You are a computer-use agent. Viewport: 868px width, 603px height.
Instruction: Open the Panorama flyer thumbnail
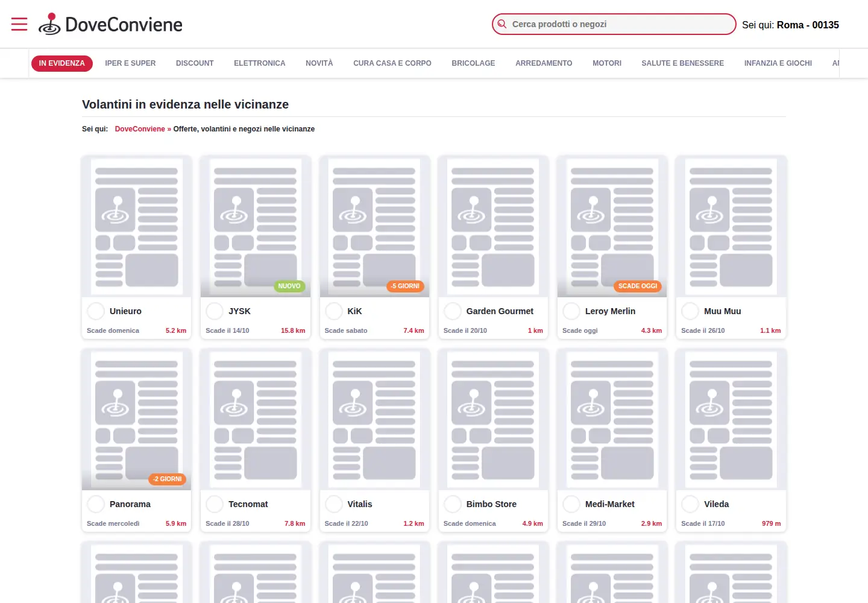(x=136, y=419)
